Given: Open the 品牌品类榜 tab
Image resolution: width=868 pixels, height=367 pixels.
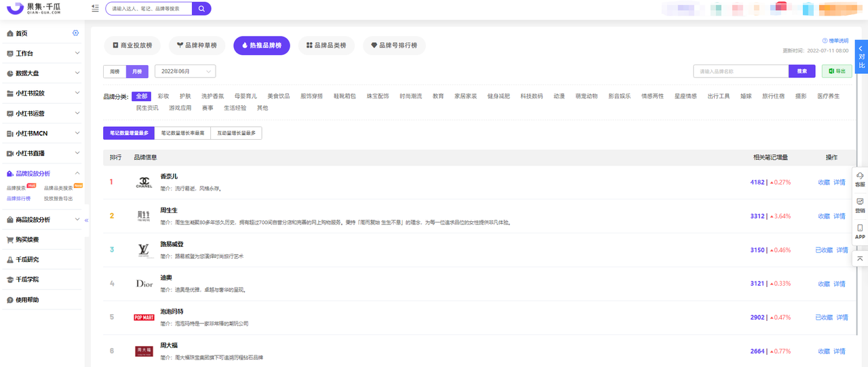Looking at the screenshot, I should (x=326, y=45).
